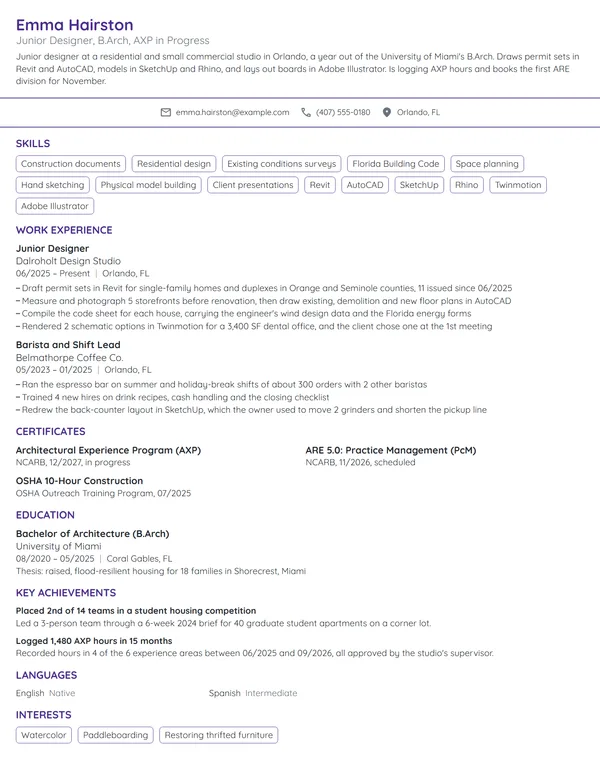Click the Hand sketching skill tag
The height and width of the screenshot is (776, 600).
[52, 185]
